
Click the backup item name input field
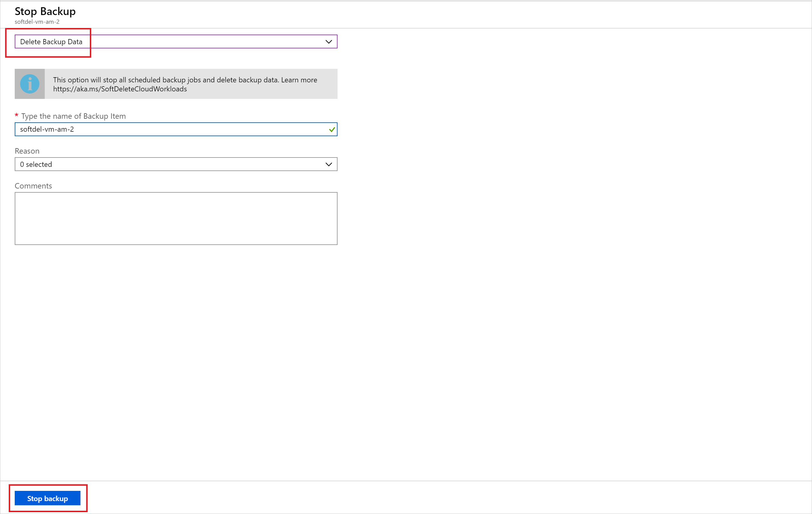[x=175, y=129]
